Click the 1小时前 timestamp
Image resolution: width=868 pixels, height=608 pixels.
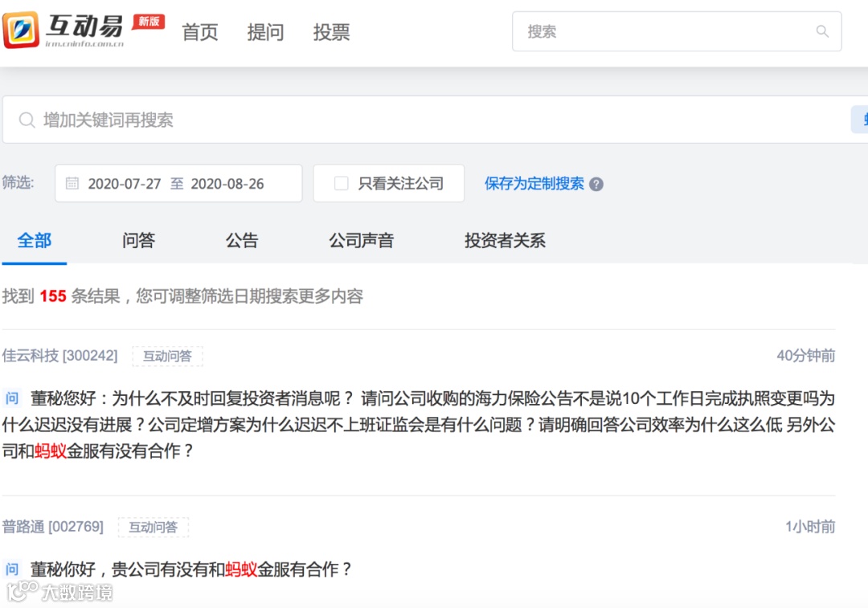pyautogui.click(x=810, y=527)
